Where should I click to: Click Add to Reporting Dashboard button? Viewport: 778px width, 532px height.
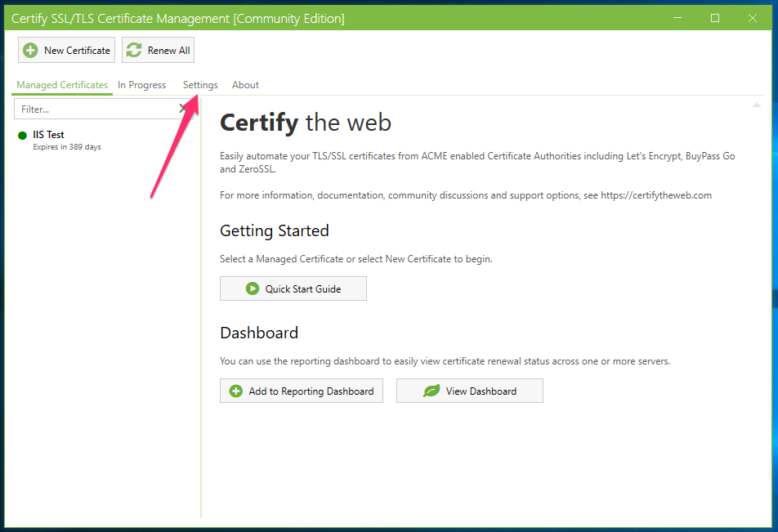click(302, 391)
